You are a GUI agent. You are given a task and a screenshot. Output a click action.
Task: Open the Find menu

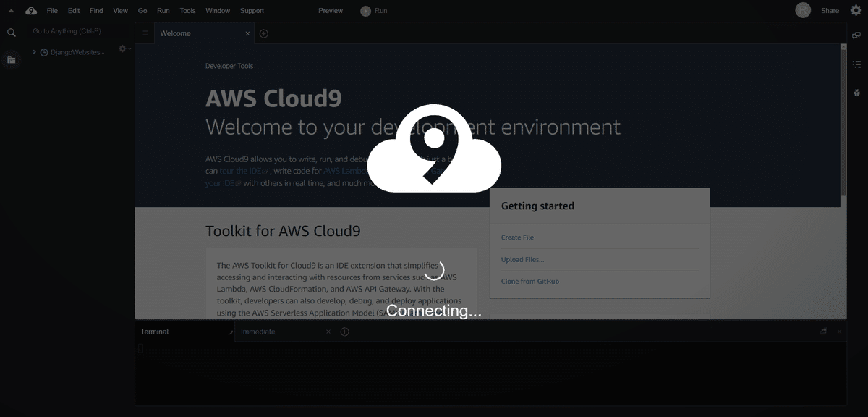(x=96, y=11)
